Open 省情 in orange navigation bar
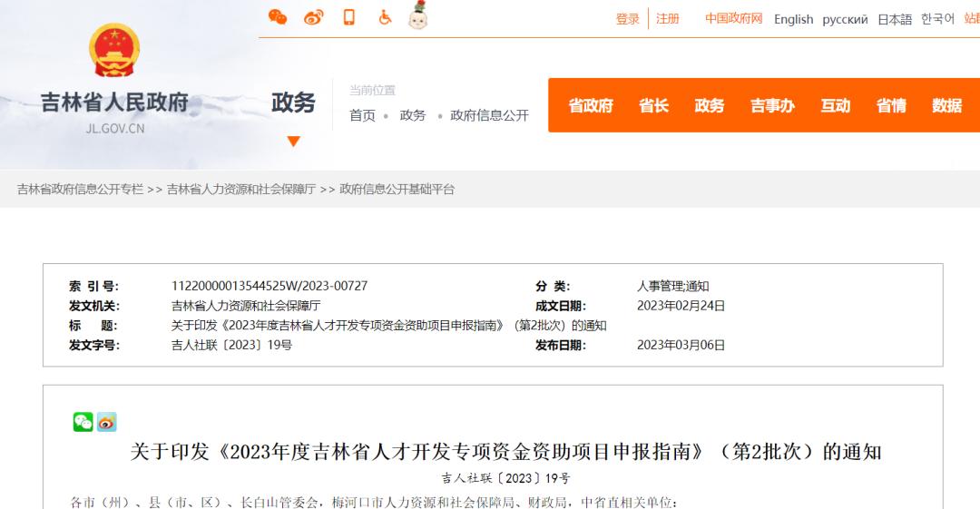Image resolution: width=980 pixels, height=509 pixels. tap(891, 105)
